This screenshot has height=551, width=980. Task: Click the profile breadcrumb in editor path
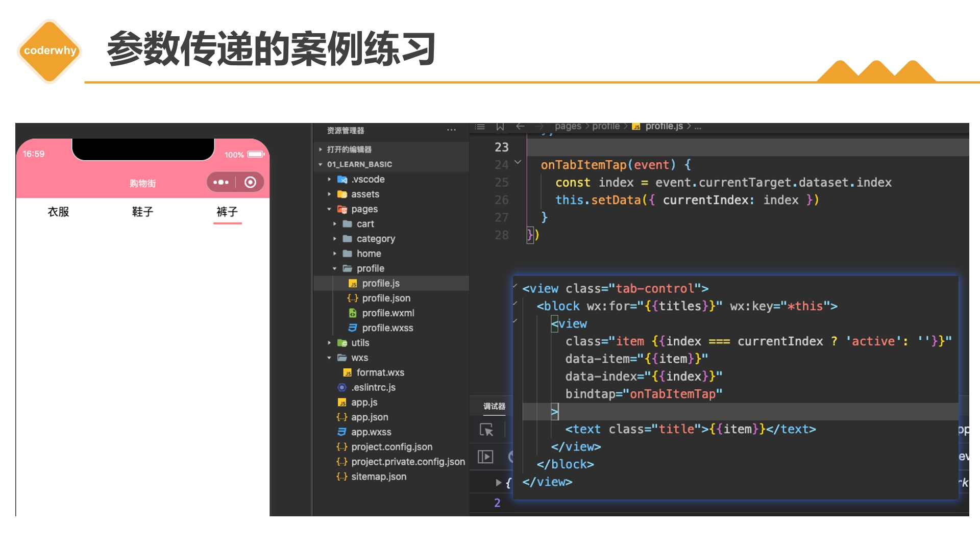pyautogui.click(x=606, y=126)
